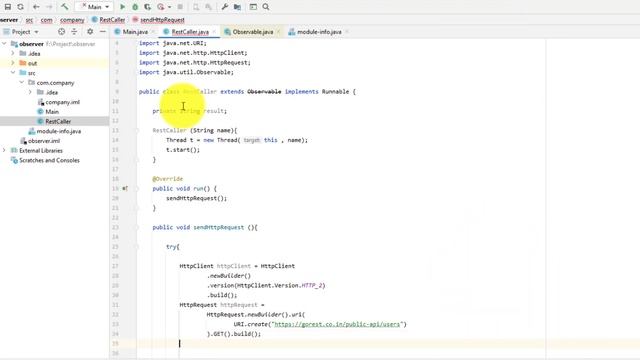The height and width of the screenshot is (360, 640).
Task: Collapse the observer project root node
Action: click(x=4, y=44)
